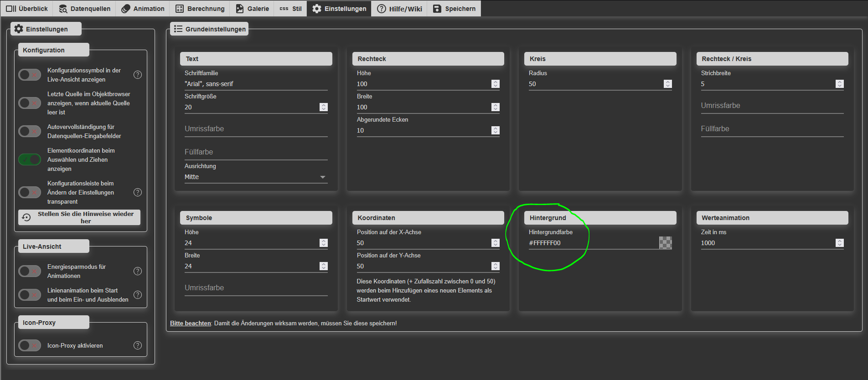Image resolution: width=868 pixels, height=380 pixels.
Task: Click the Strichbreite stepper
Action: pyautogui.click(x=840, y=84)
